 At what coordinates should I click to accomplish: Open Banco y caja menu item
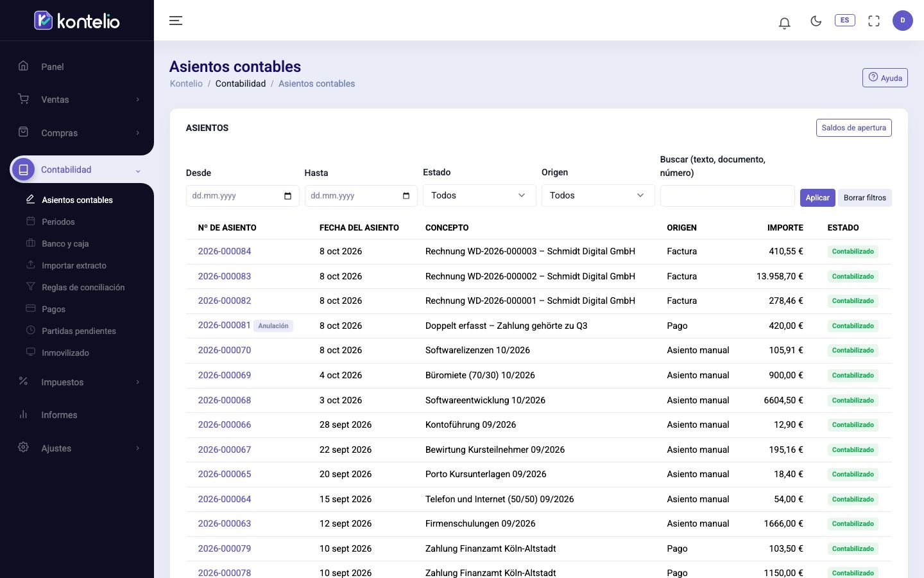[x=65, y=243]
